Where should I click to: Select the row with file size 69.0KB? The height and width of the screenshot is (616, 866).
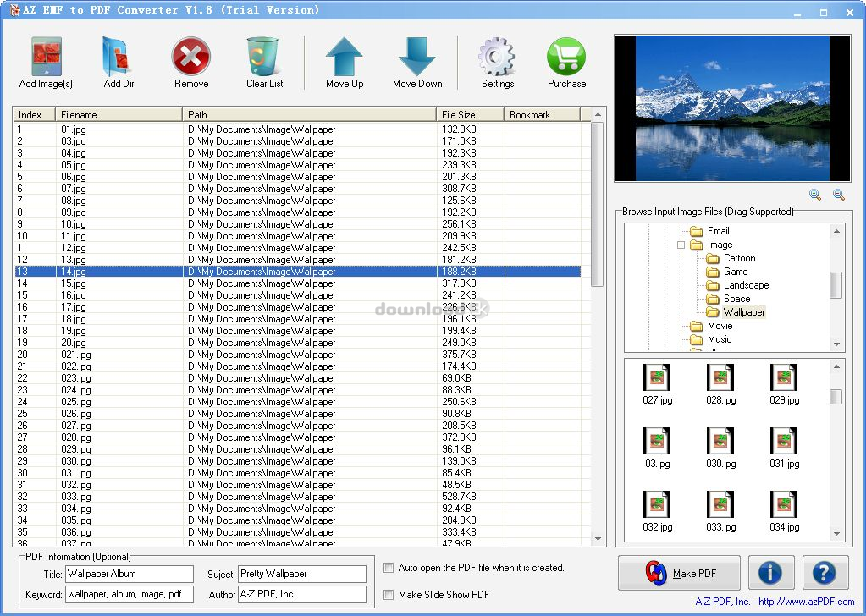point(298,378)
